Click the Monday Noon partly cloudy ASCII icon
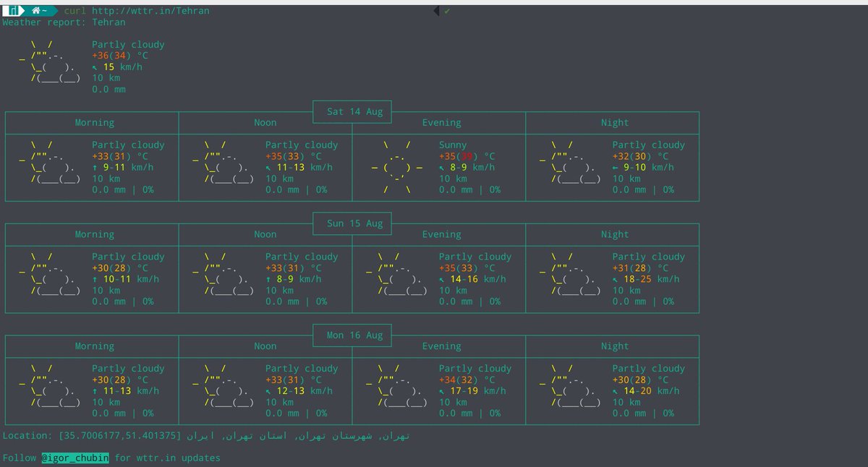Screen dimensions: 868x467 [x=224, y=386]
